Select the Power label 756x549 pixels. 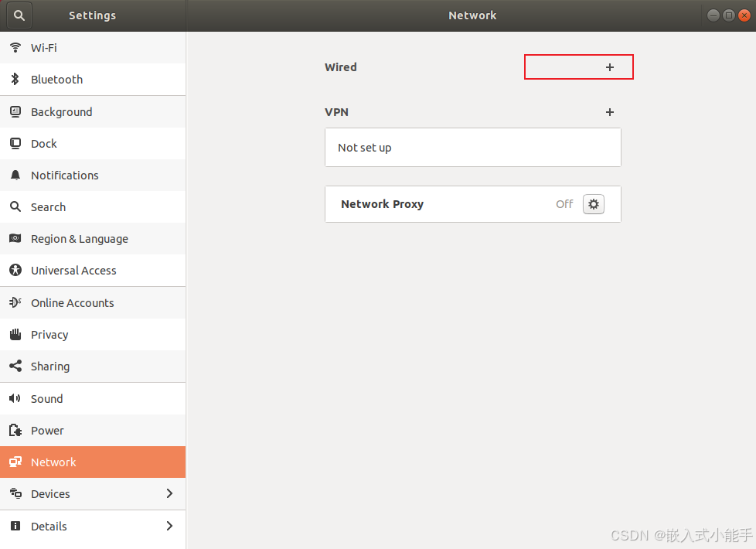tap(47, 431)
